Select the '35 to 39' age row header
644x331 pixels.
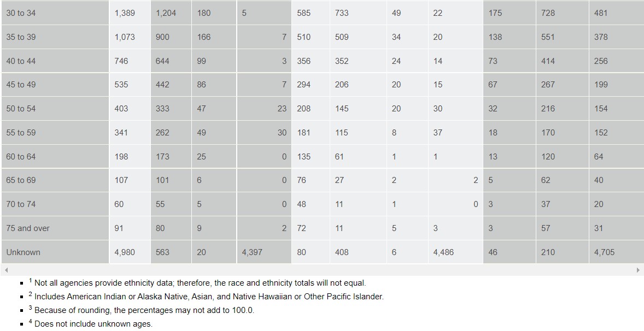[x=55, y=37]
